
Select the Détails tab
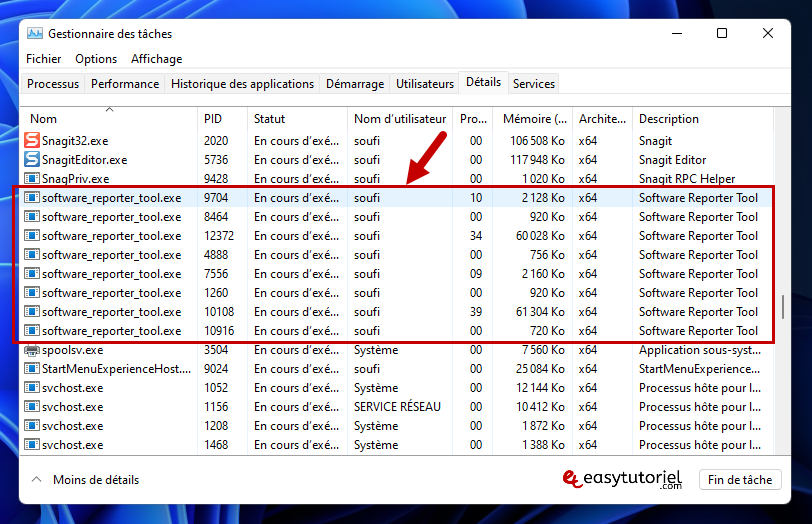(483, 82)
